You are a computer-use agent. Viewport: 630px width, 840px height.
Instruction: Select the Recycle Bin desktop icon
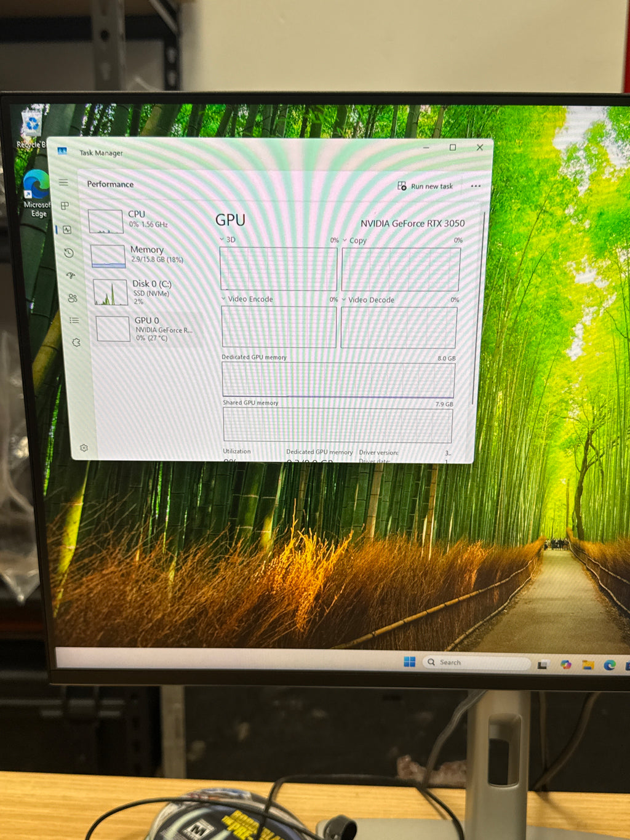(x=31, y=129)
